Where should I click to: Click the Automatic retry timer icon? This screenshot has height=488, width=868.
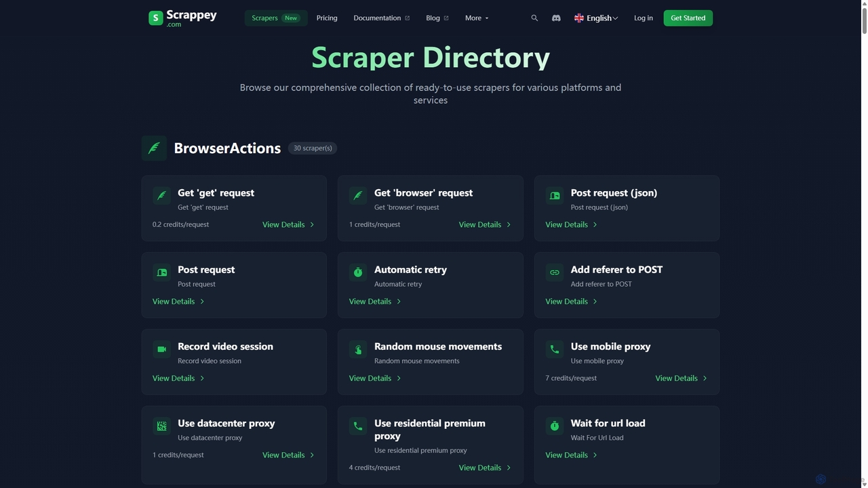pyautogui.click(x=358, y=272)
